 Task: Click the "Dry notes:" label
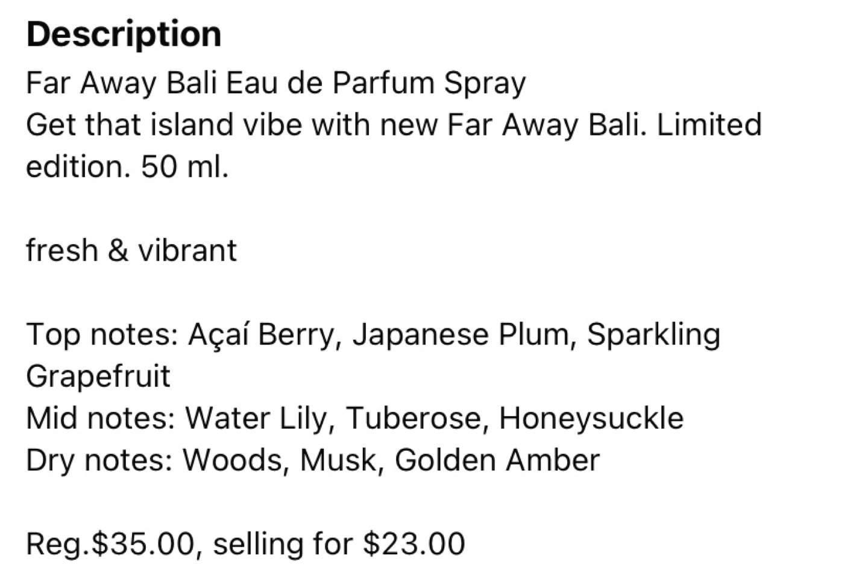click(x=99, y=461)
